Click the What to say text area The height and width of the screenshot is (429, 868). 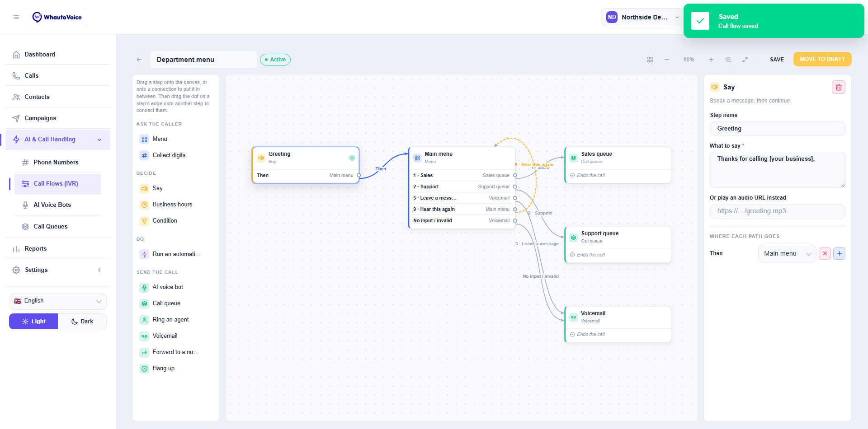click(x=778, y=170)
